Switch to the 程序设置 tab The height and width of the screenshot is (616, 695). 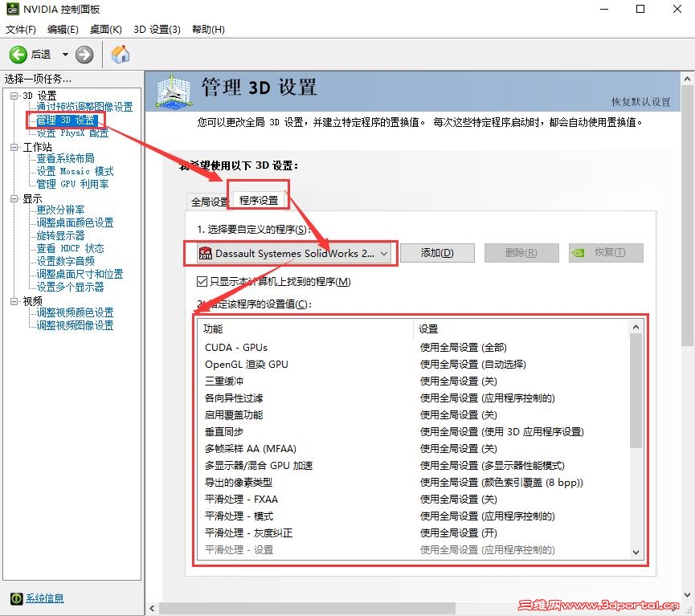pyautogui.click(x=259, y=200)
